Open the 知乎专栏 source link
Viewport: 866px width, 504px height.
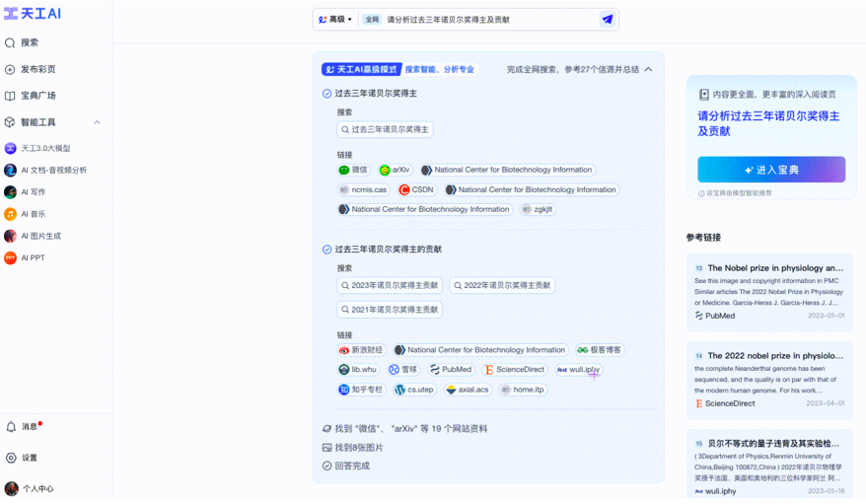pos(361,390)
